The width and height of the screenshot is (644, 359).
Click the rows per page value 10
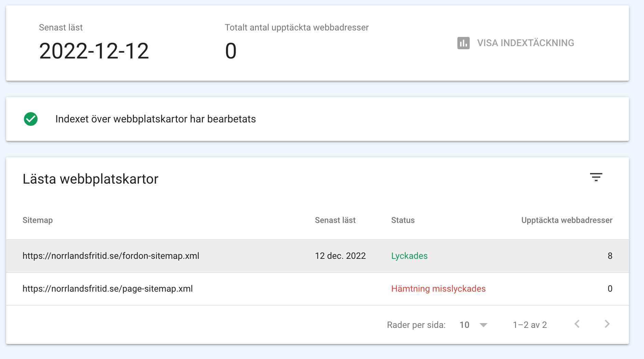464,325
